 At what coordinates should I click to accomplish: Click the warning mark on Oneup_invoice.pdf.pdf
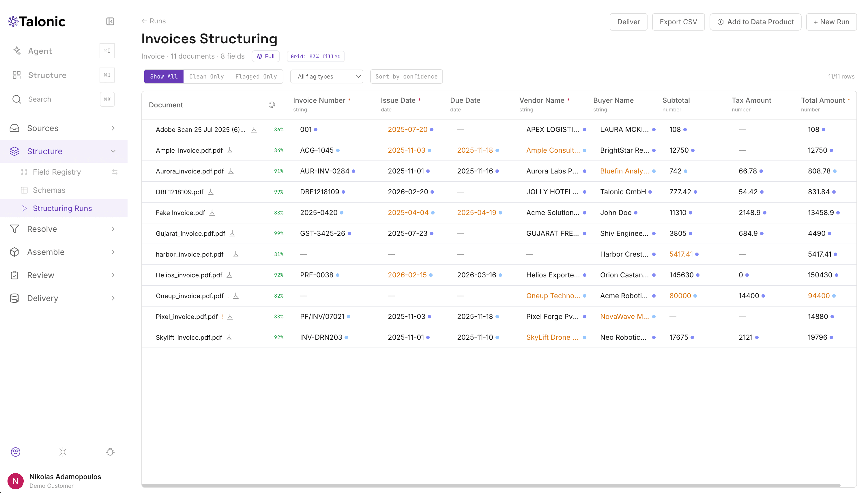pos(228,296)
